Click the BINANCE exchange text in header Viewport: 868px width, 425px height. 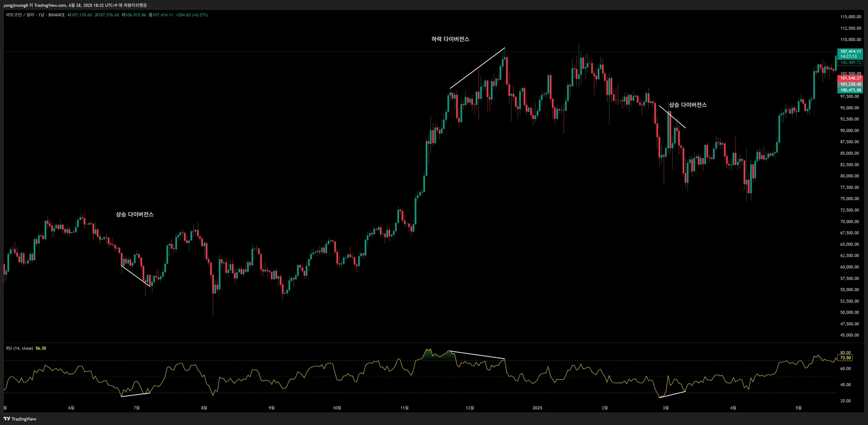[57, 15]
